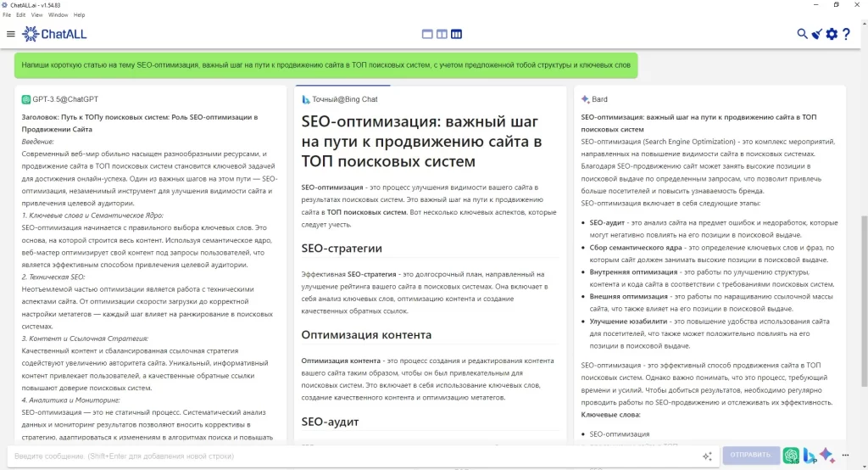The height and width of the screenshot is (470, 868).
Task: Click the 'Заголовок: Путь к ТОПу' title text
Action: coord(140,123)
